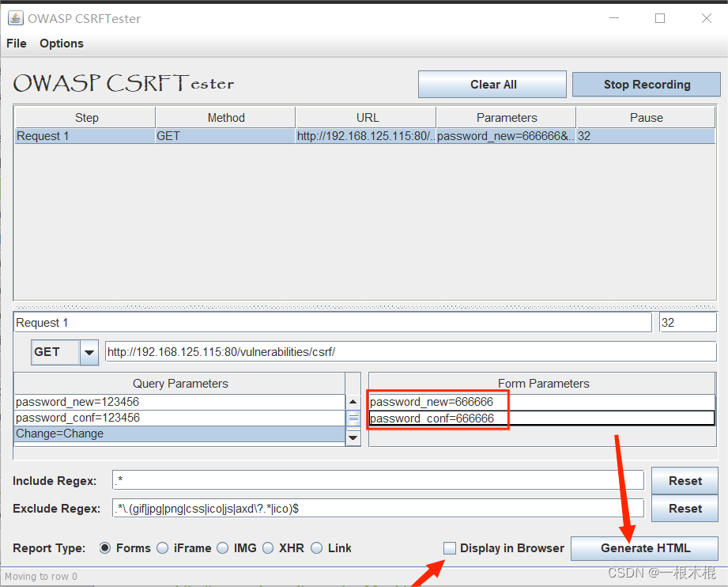Select query parameter password_new=123456
The width and height of the screenshot is (728, 587).
179,402
